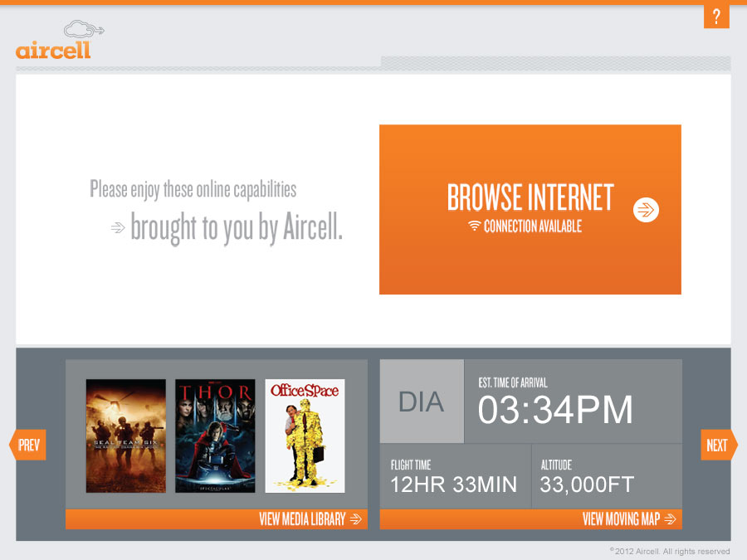This screenshot has height=560, width=747.
Task: Click the 33,000FT altitude readout
Action: (587, 485)
